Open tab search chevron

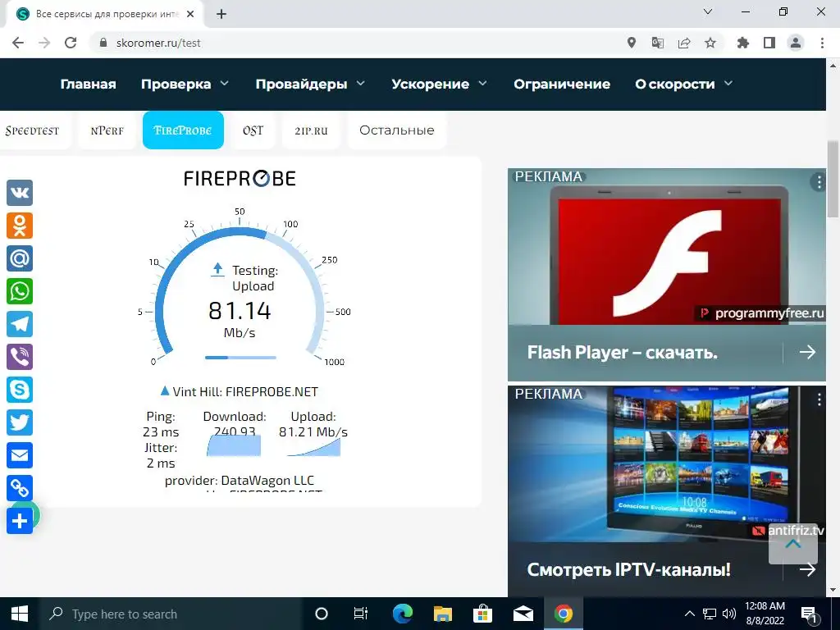tap(708, 11)
